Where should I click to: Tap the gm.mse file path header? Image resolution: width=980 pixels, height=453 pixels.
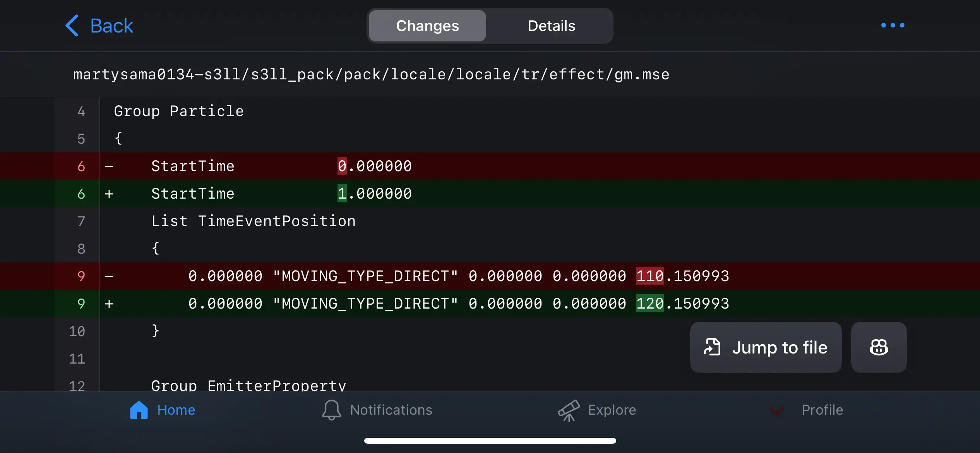coord(371,74)
